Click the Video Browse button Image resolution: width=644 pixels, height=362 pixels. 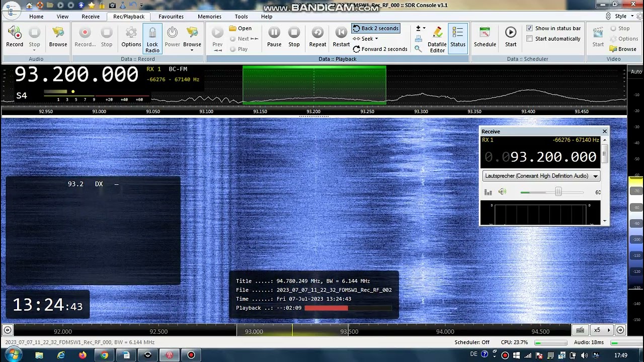click(623, 49)
